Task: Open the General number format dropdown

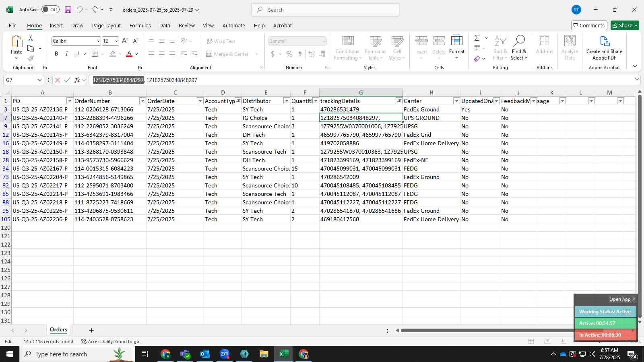Action: [324, 41]
